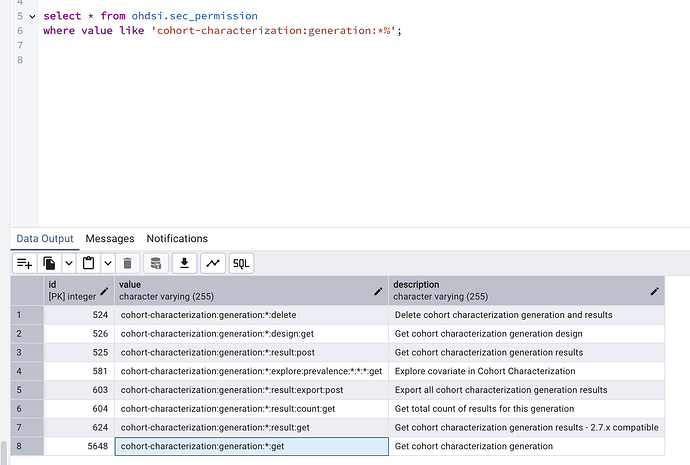Open the copy options dropdown arrow

(69, 263)
